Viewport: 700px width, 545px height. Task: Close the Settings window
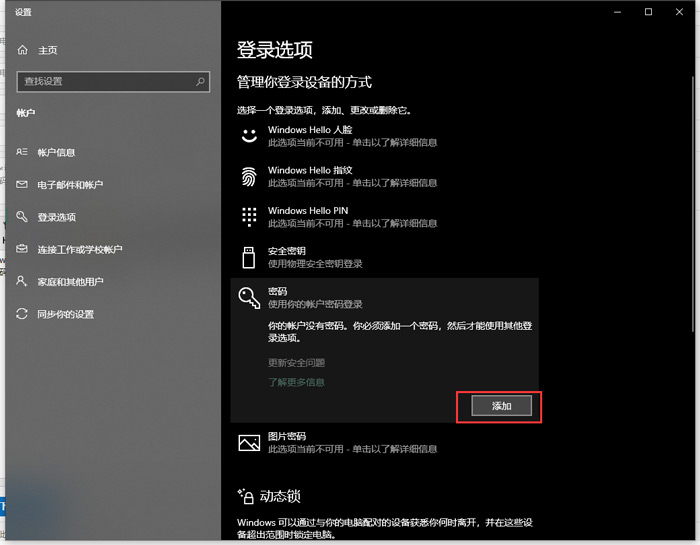coord(679,12)
